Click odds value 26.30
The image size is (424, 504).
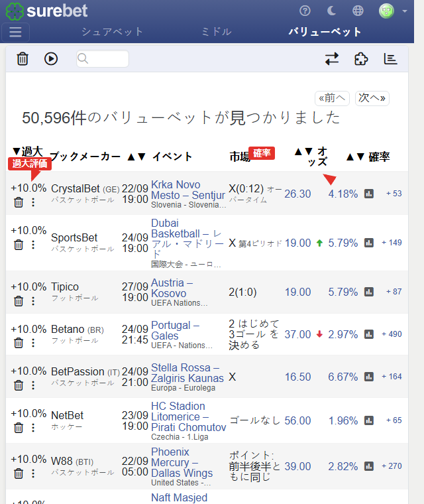(x=297, y=194)
